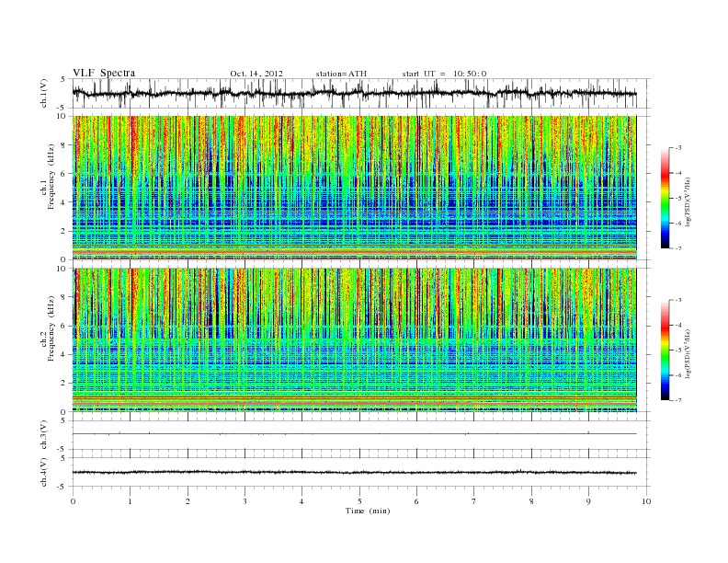Click the "-7" tick on ch.2 colorbar

click(678, 400)
